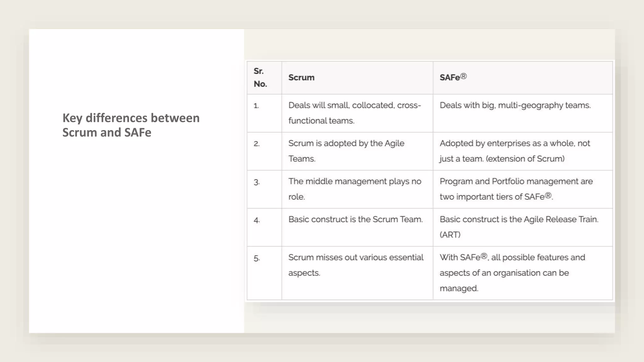The height and width of the screenshot is (362, 644).
Task: Select row number 5 cell
Action: pos(257,258)
